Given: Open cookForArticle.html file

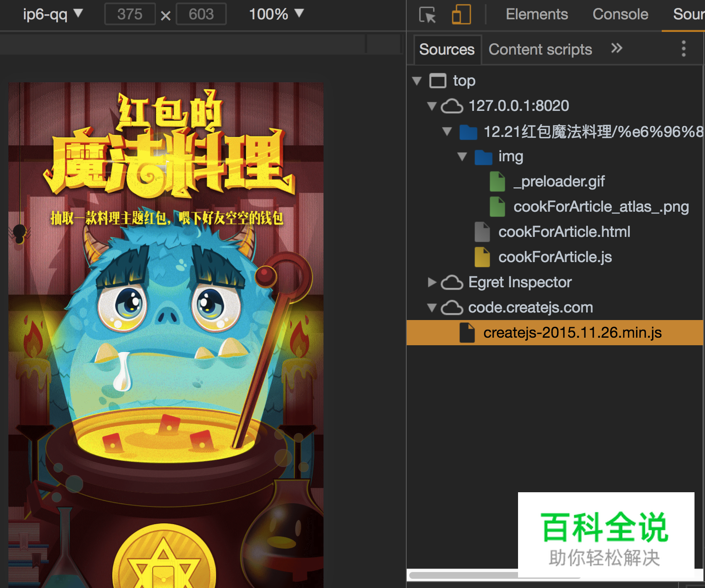Looking at the screenshot, I should pos(564,232).
